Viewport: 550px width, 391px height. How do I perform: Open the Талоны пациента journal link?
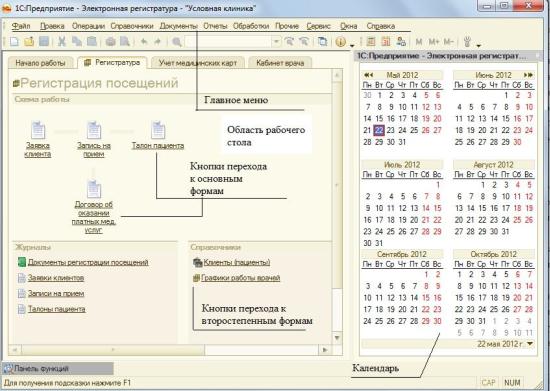56,309
